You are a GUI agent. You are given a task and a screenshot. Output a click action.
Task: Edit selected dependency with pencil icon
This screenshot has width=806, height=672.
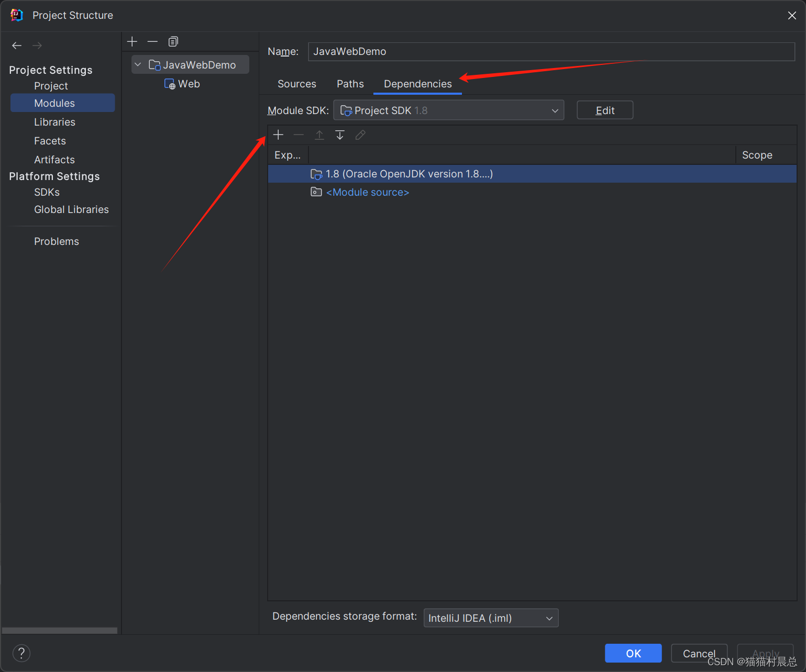pos(360,135)
